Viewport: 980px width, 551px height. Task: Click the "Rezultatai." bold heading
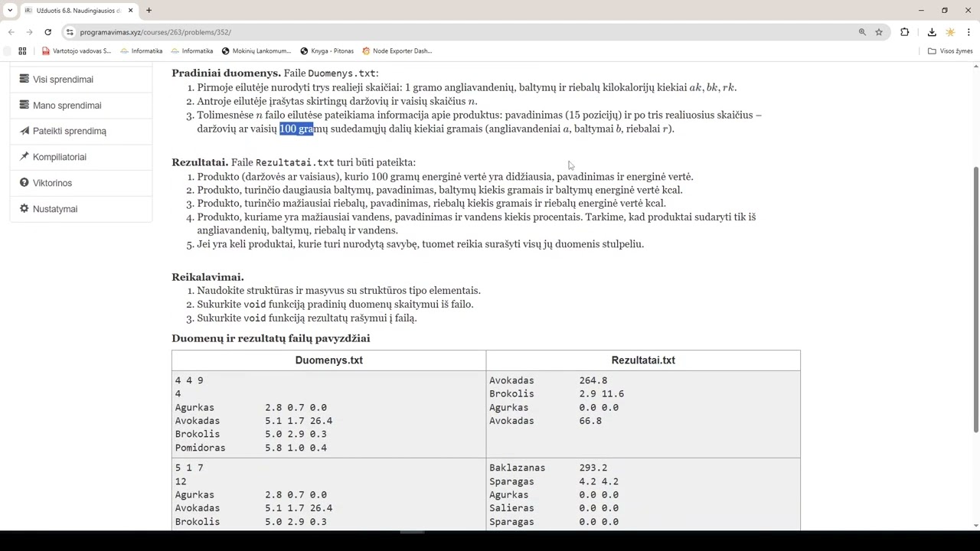pyautogui.click(x=200, y=162)
